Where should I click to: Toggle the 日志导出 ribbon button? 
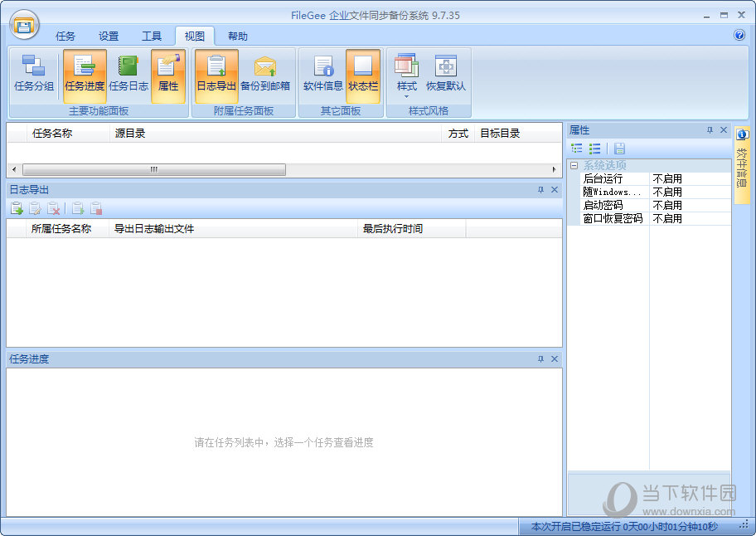[x=216, y=76]
